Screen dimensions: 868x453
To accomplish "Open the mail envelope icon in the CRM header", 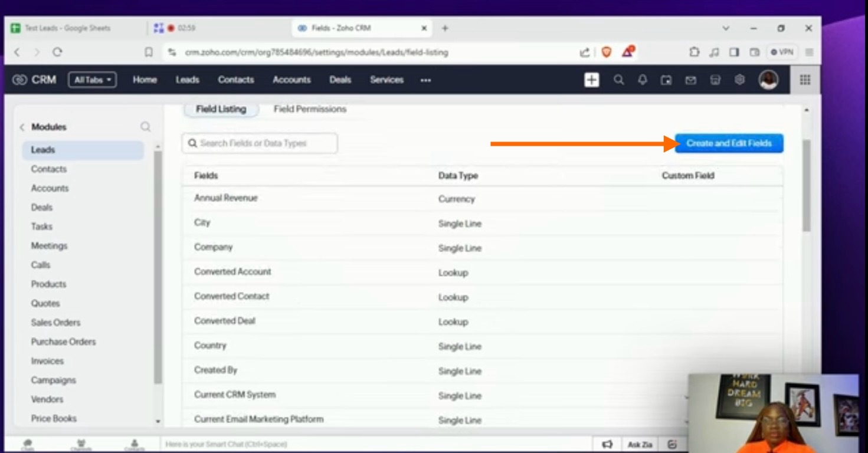I will (690, 80).
